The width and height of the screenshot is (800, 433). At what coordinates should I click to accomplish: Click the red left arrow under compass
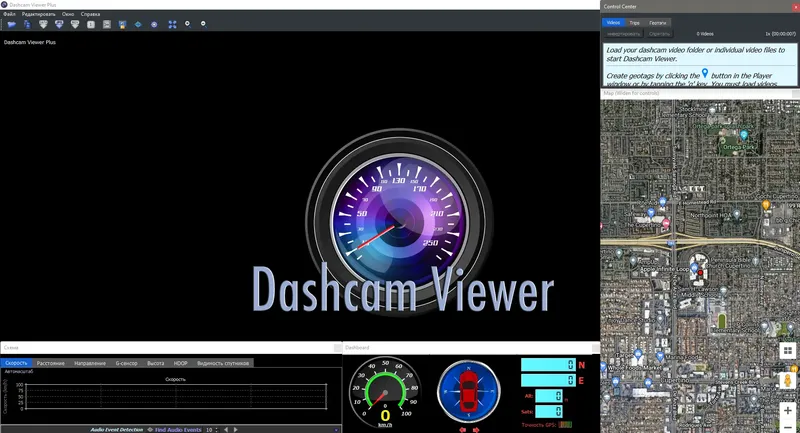(462, 430)
